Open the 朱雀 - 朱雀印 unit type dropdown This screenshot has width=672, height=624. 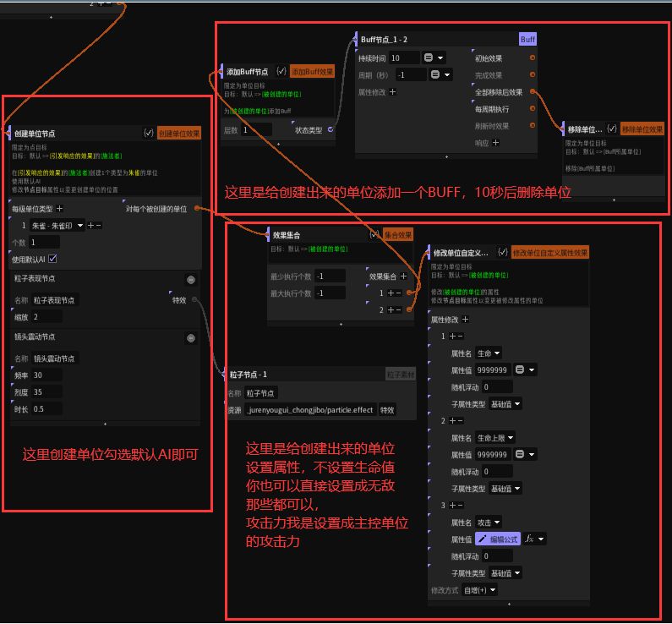point(57,226)
